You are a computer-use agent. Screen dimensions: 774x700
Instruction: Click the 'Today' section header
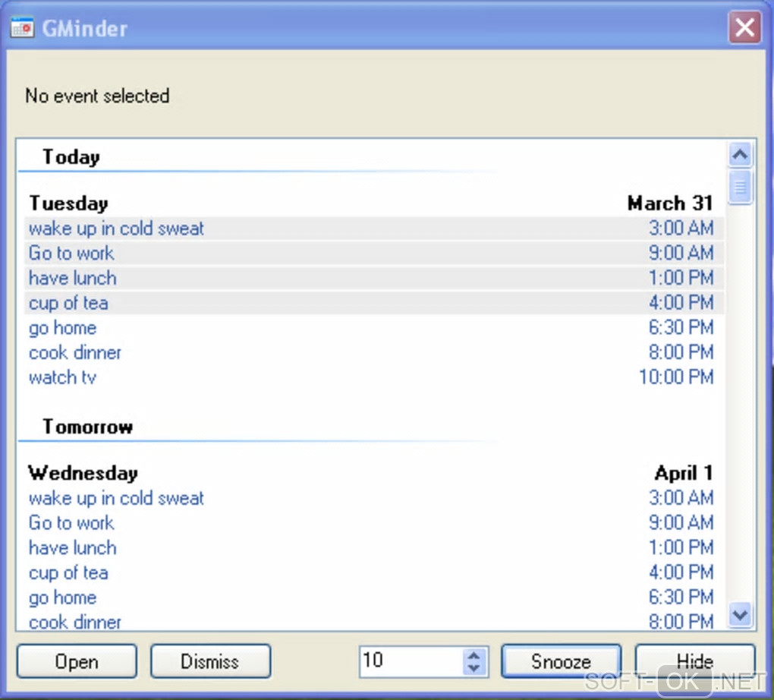point(71,157)
